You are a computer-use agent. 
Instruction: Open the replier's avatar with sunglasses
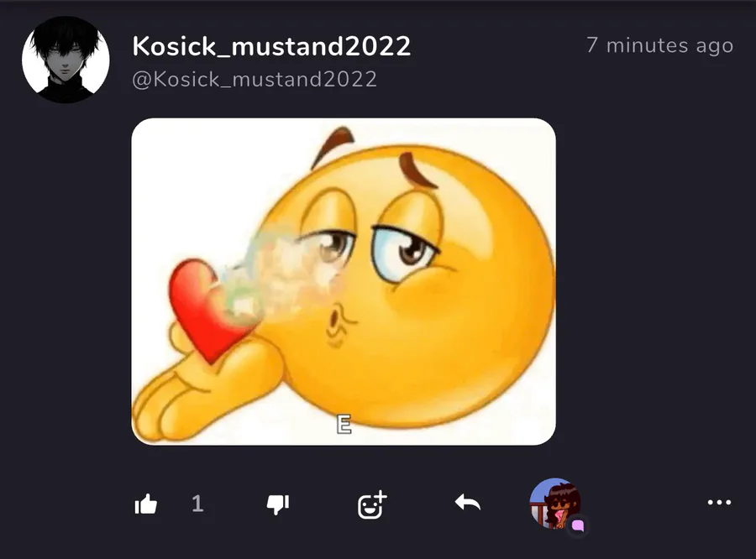[x=555, y=503]
